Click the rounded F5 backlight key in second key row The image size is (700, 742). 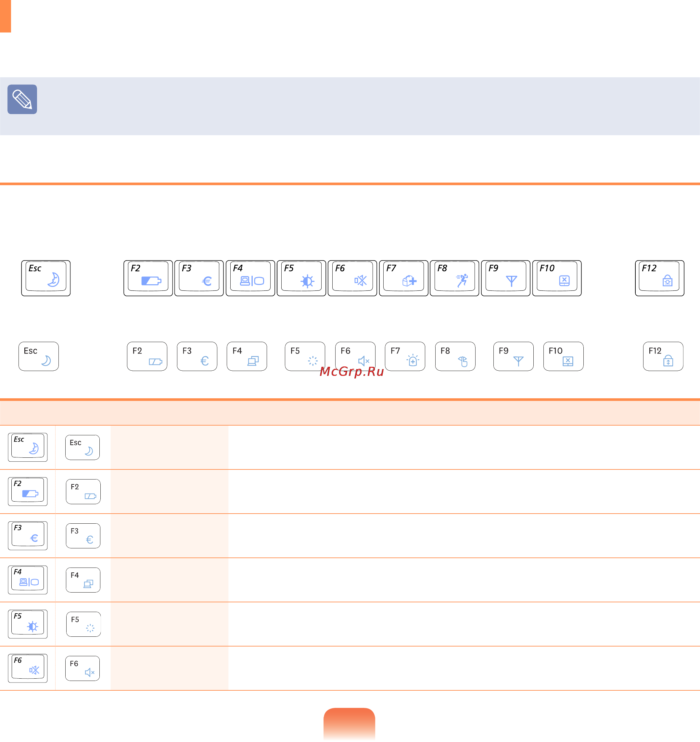[x=305, y=356]
